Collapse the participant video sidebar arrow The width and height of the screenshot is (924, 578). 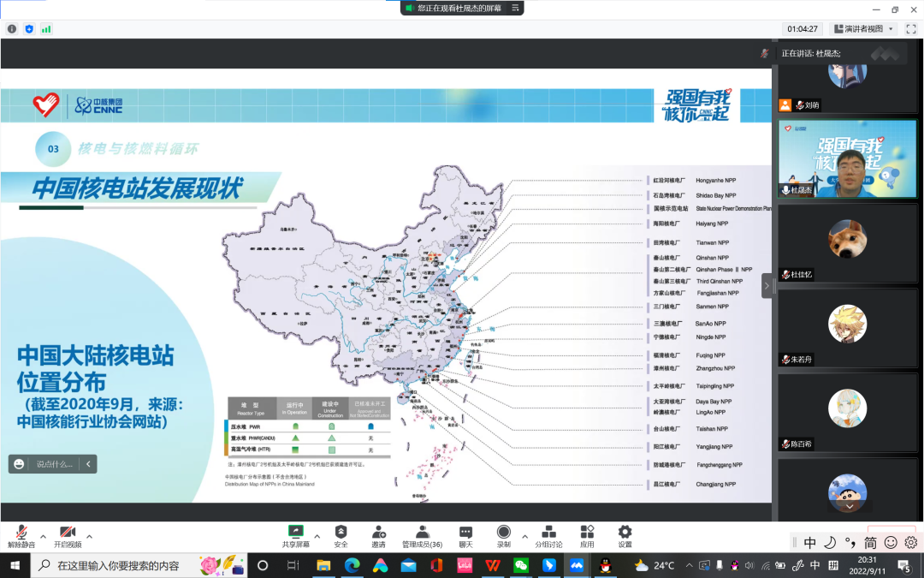pyautogui.click(x=767, y=285)
